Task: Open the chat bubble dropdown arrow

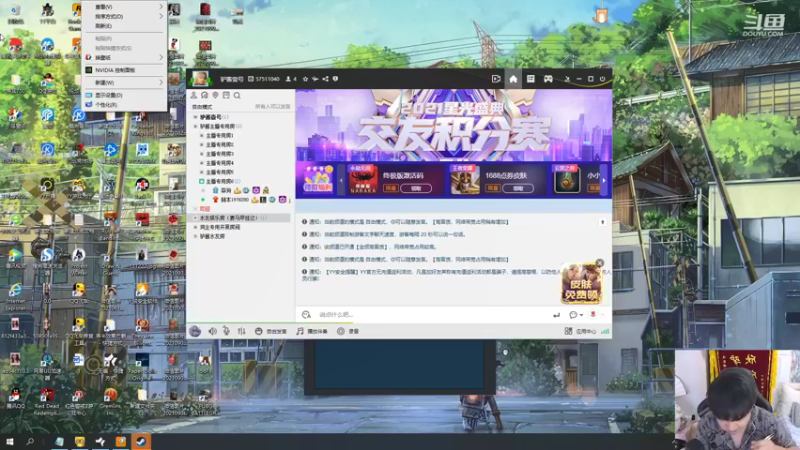Action: tap(581, 315)
